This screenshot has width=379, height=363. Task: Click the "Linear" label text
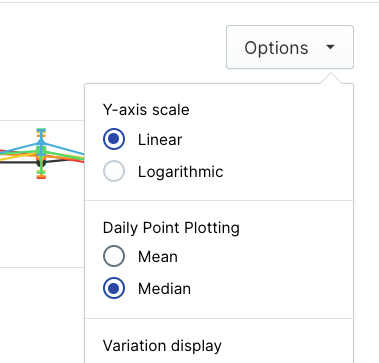(x=160, y=140)
